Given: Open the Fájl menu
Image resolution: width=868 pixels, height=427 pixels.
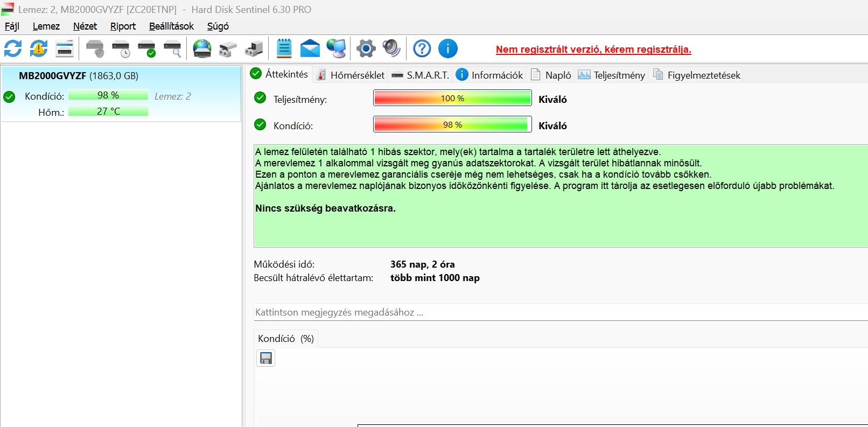Looking at the screenshot, I should click(12, 26).
